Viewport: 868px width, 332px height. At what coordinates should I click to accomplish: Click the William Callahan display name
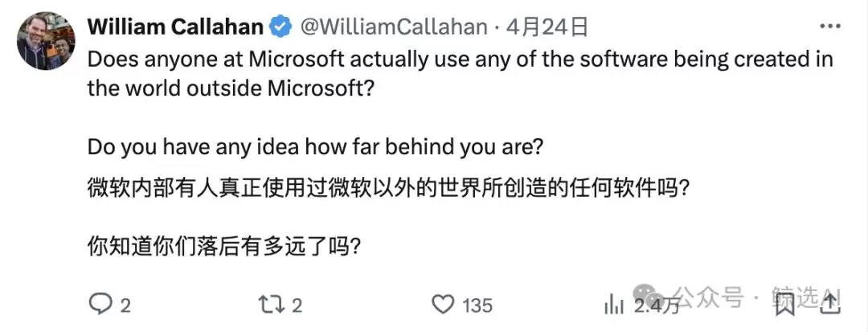pos(175,27)
